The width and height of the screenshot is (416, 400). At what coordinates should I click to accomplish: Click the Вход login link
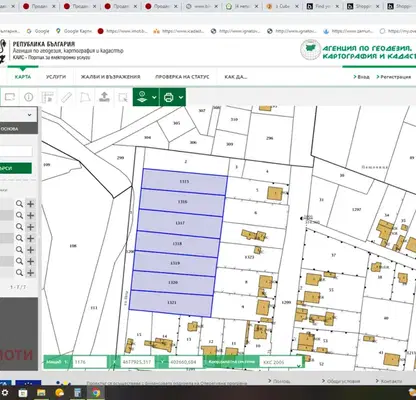click(x=363, y=77)
